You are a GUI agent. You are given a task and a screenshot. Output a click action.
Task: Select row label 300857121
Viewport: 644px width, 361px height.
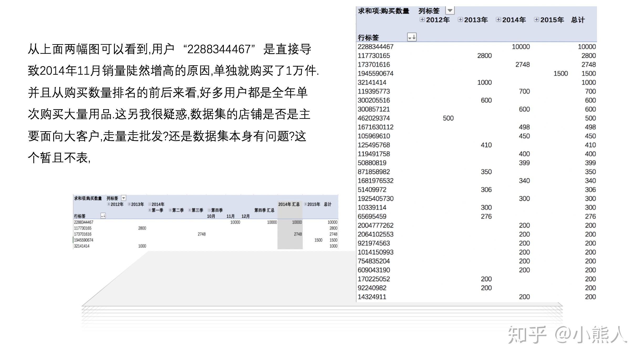(374, 109)
